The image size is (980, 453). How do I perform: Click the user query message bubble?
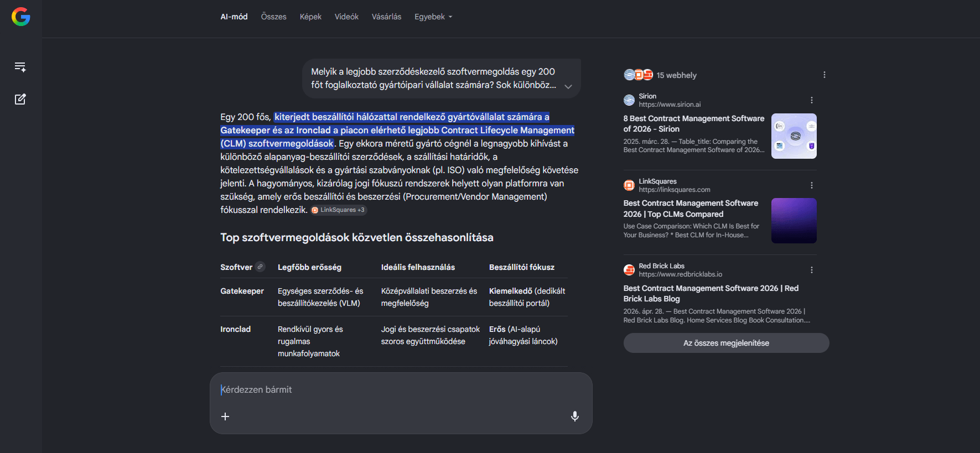point(442,78)
